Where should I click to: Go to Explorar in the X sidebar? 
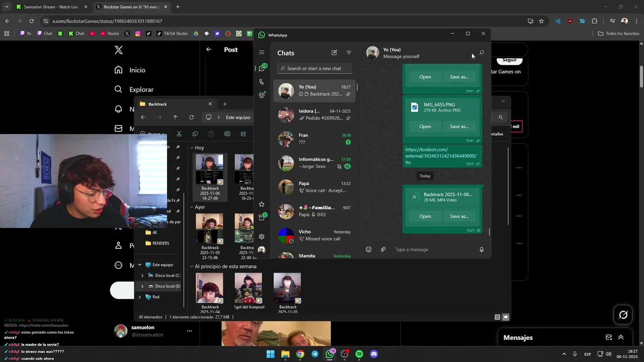(134, 89)
